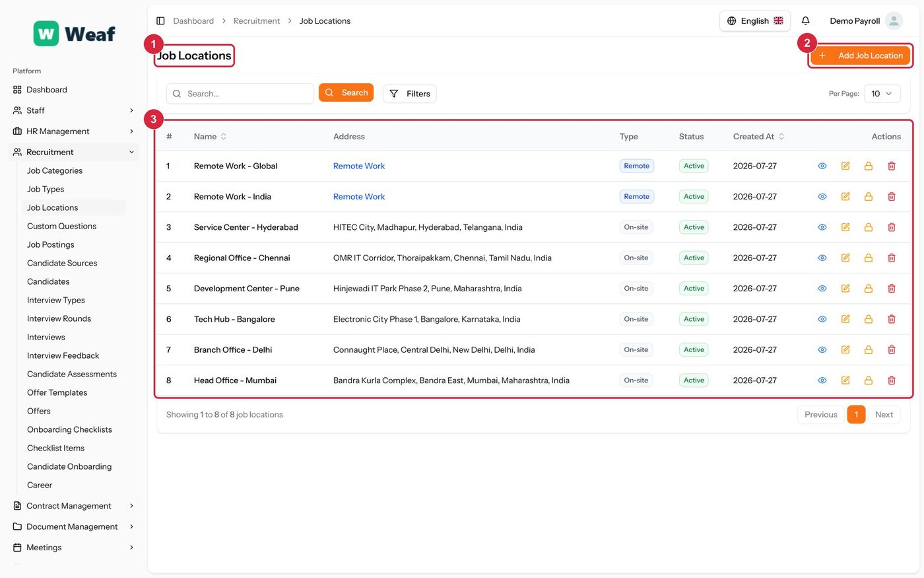924x578 pixels.
Task: Open Dashboard in the sidebar
Action: [x=74, y=90]
